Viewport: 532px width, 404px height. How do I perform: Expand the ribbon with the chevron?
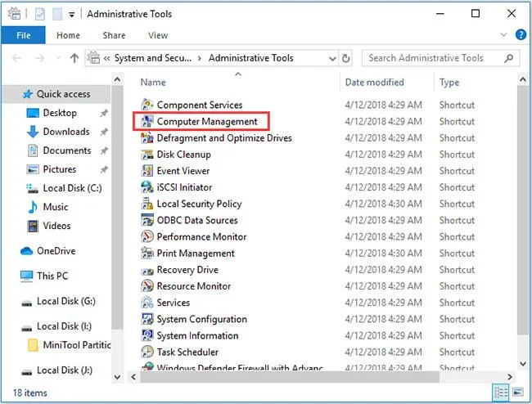click(503, 34)
